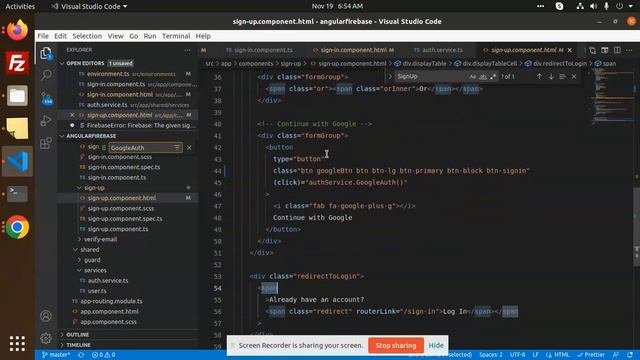The height and width of the screenshot is (360, 640).
Task: Click Prettier status bar item
Action: [x=591, y=355]
